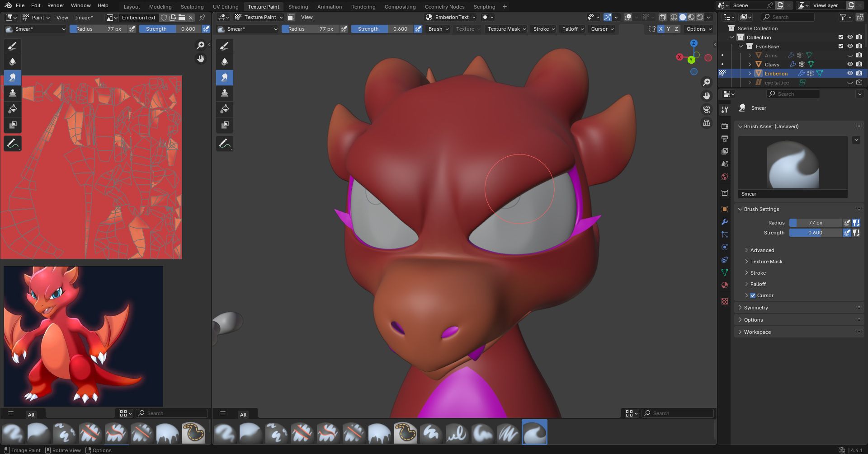Image resolution: width=868 pixels, height=454 pixels.
Task: Switch viewport shading to wireframe
Action: [x=674, y=17]
